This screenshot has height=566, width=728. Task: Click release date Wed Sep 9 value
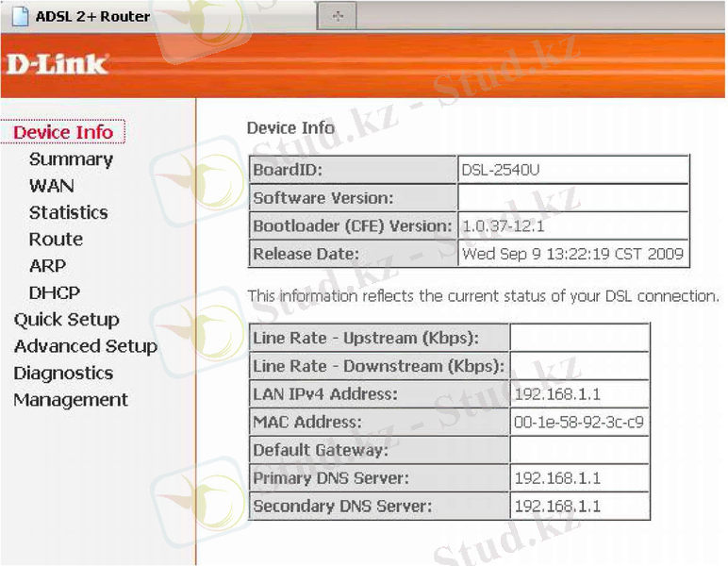[573, 254]
